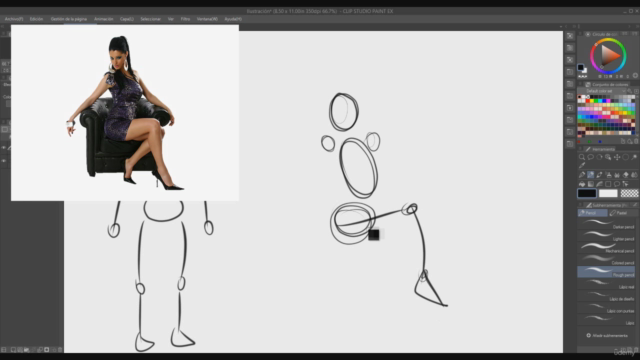The image size is (640, 360).
Task: Click sub drawing color white swatch
Action: click(608, 193)
